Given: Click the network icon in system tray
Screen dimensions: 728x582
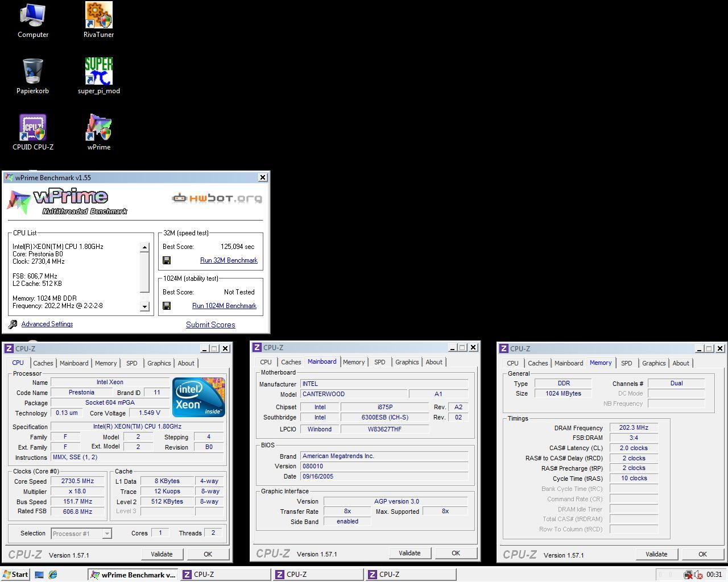Looking at the screenshot, I should pos(688,575).
